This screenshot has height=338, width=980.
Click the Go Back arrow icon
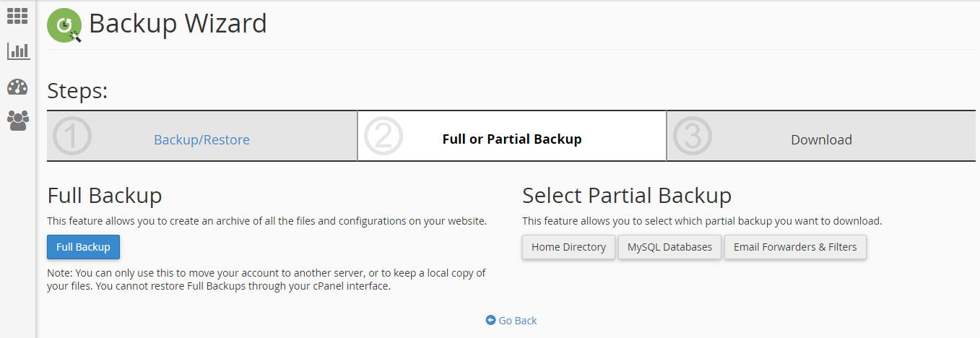tap(490, 320)
